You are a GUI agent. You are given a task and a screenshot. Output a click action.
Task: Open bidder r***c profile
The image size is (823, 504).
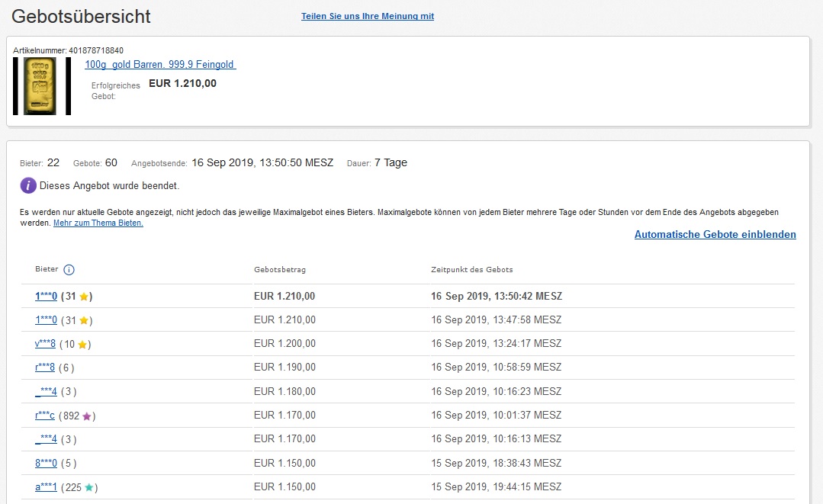click(45, 416)
